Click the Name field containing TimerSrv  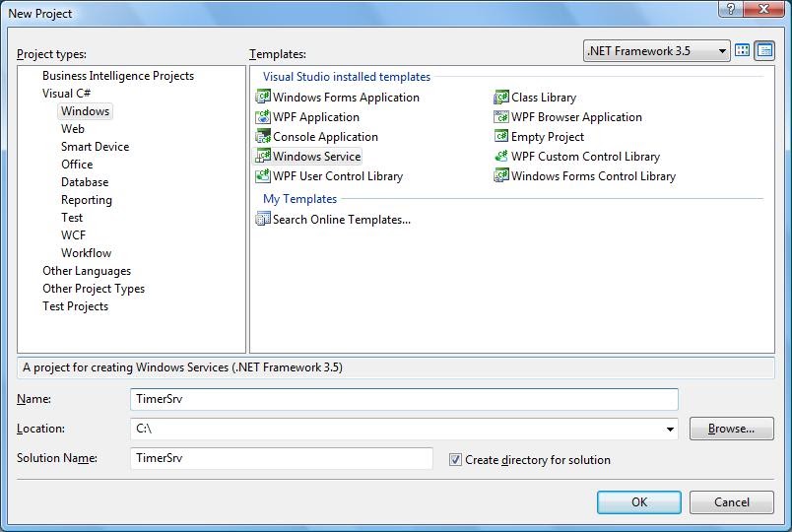pos(404,399)
